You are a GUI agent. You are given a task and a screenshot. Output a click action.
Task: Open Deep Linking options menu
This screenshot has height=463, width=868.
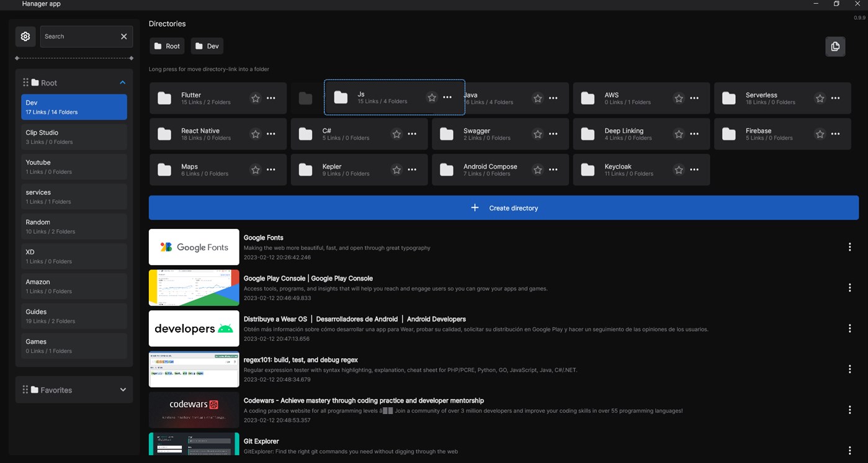tap(694, 134)
